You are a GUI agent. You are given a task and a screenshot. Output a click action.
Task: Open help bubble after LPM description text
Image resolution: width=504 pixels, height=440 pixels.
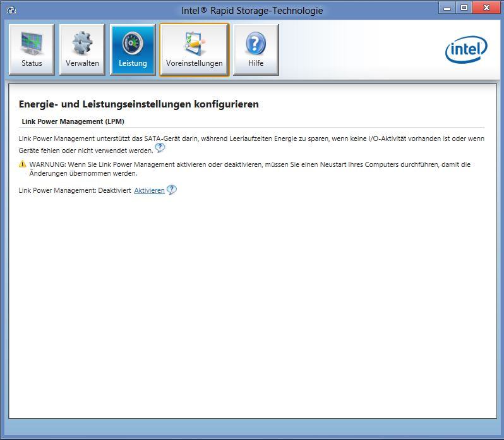click(160, 148)
